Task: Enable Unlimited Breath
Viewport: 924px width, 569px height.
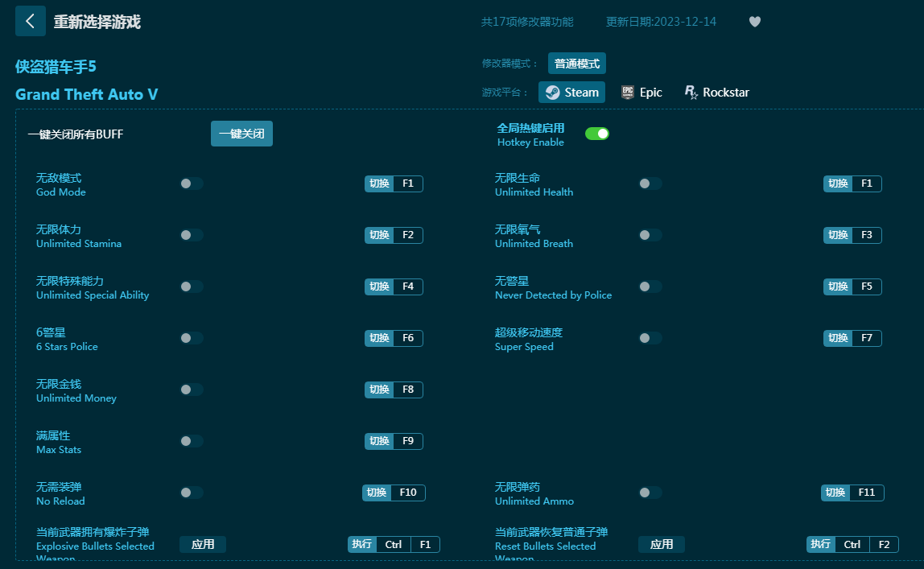Action: tap(650, 235)
